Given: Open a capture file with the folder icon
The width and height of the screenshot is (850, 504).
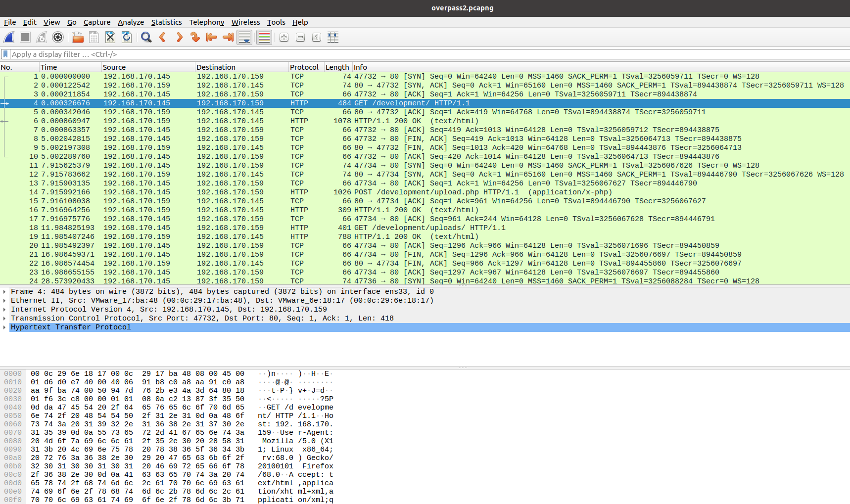Looking at the screenshot, I should [78, 37].
